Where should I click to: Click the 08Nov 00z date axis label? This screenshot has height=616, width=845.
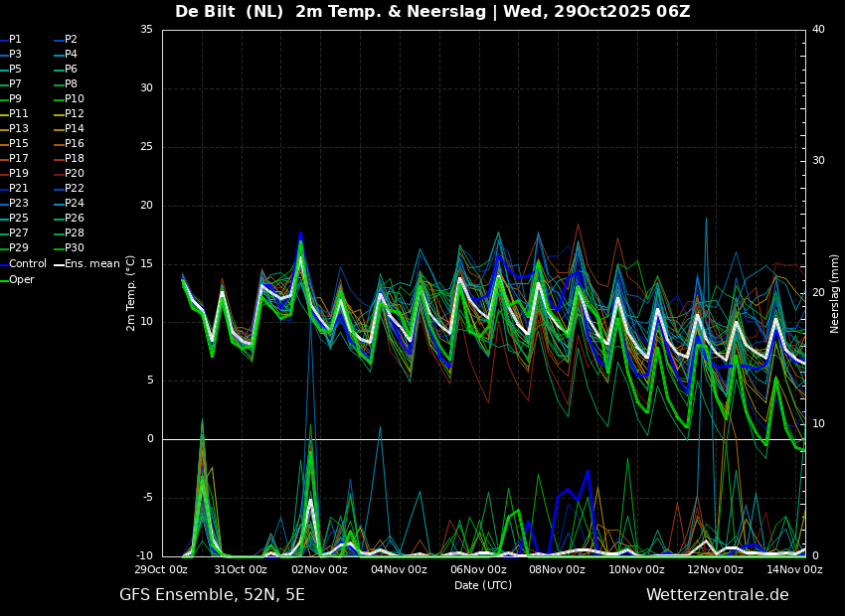tap(558, 569)
